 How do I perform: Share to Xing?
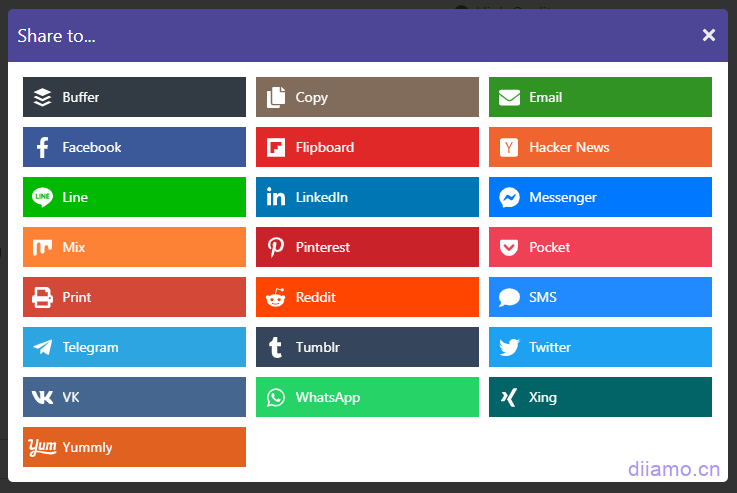(x=600, y=397)
